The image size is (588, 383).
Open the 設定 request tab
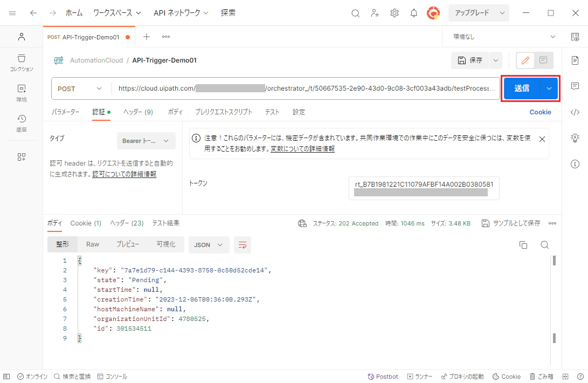[299, 112]
